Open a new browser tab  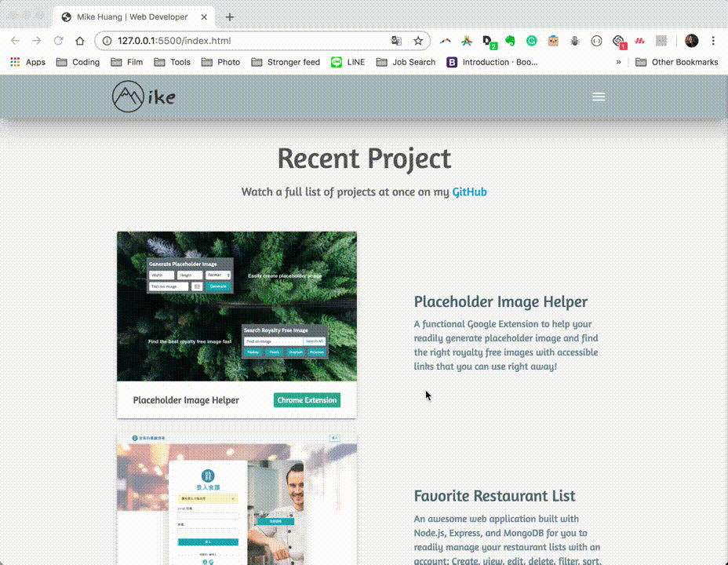(x=229, y=17)
